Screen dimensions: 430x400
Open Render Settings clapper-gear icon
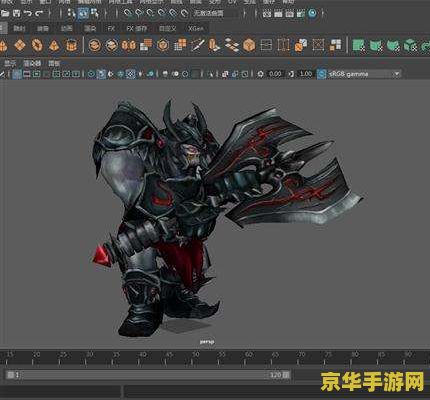click(301, 13)
